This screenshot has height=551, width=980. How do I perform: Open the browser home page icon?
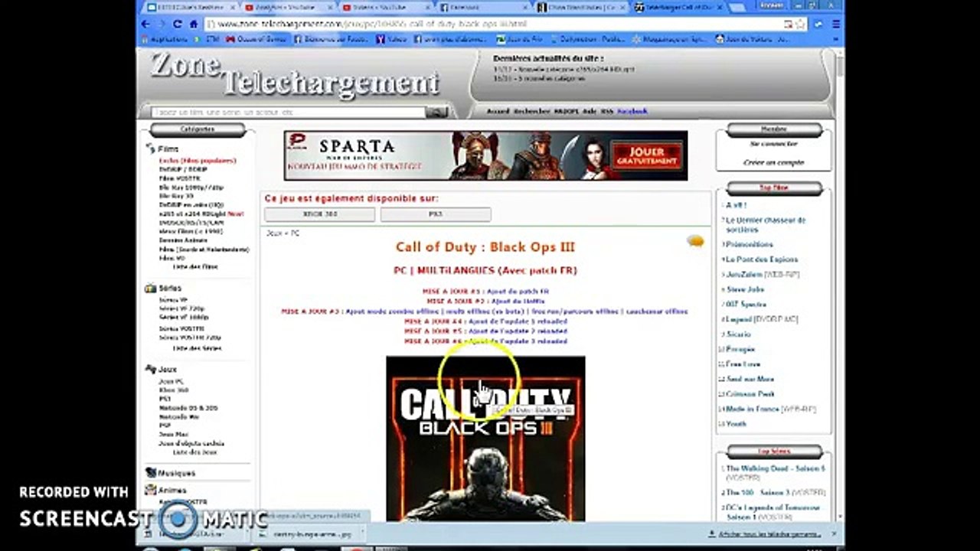tap(193, 24)
